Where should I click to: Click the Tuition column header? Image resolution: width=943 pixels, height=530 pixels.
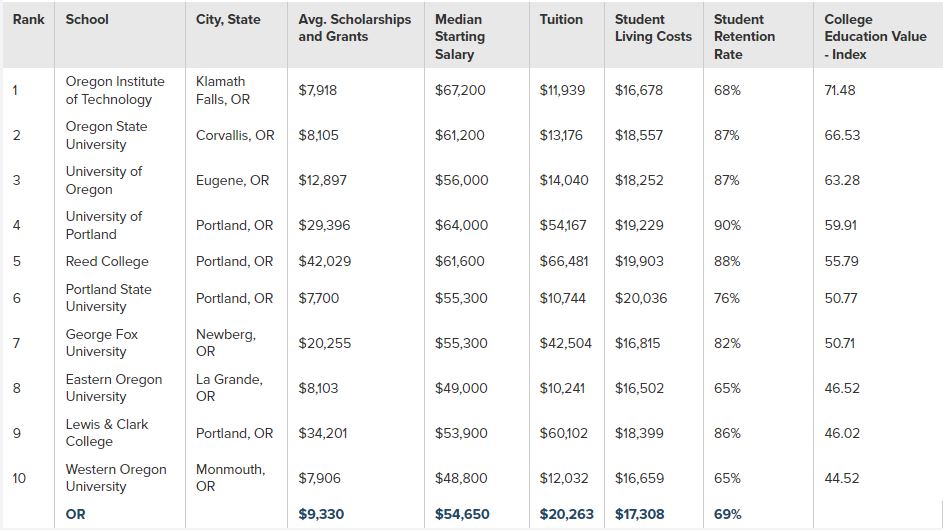coord(561,19)
